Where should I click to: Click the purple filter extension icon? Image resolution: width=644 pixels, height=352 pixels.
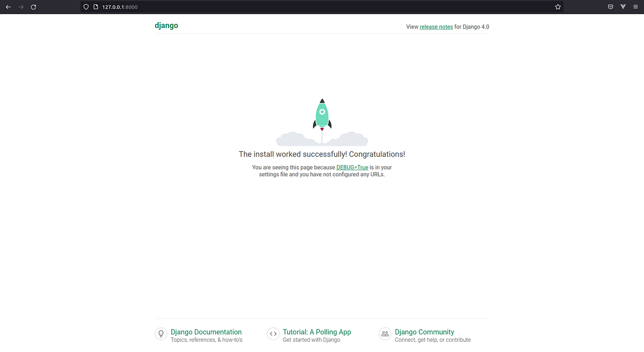coord(623,6)
